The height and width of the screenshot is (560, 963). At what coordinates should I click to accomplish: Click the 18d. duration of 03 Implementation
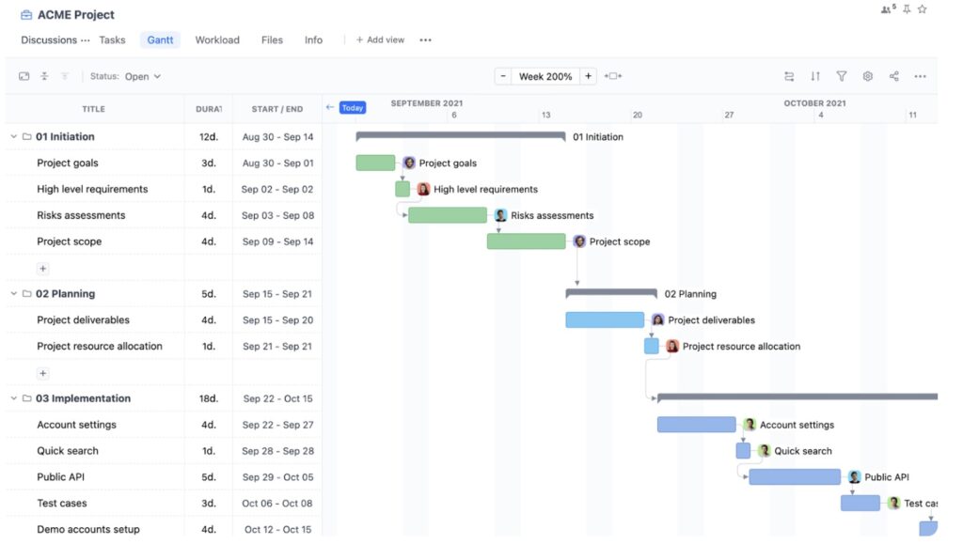pyautogui.click(x=208, y=398)
